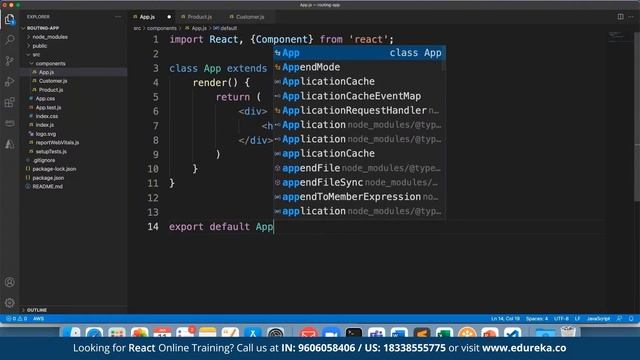Open the editor More Actions ellipsis
This screenshot has height=360, width=640.
[631, 17]
